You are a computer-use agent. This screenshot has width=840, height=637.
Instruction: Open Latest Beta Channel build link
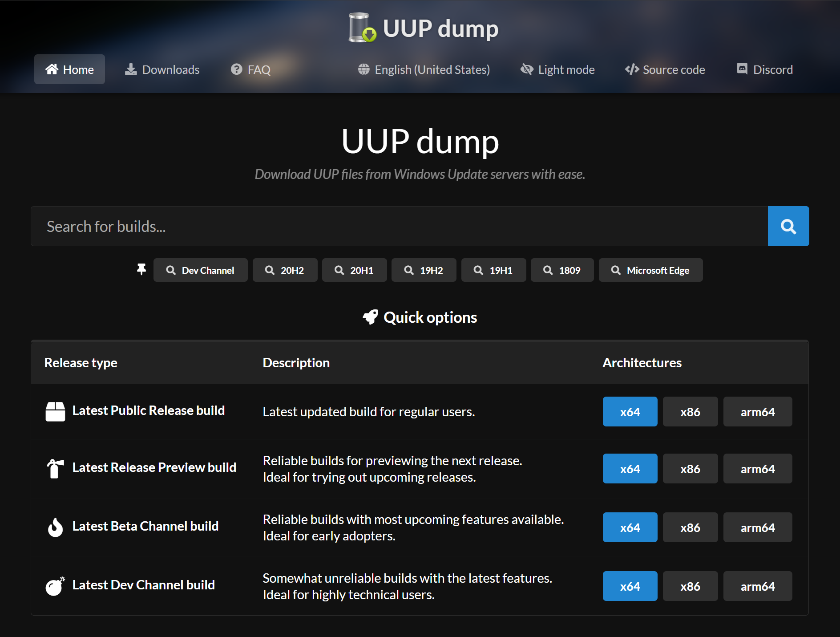tap(145, 526)
